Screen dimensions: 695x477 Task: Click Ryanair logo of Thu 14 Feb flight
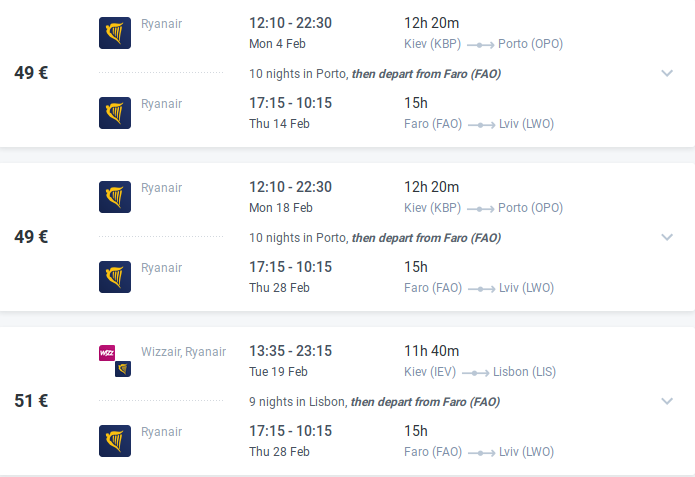(x=115, y=113)
